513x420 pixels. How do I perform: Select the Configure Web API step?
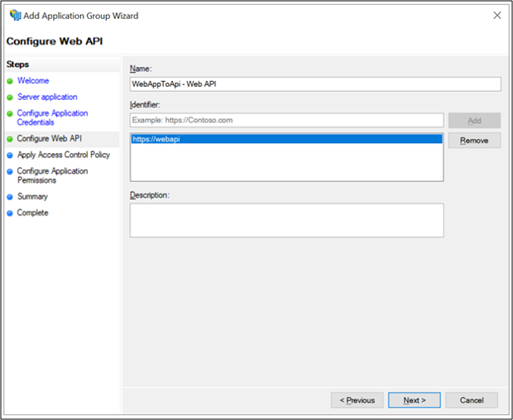(x=49, y=139)
